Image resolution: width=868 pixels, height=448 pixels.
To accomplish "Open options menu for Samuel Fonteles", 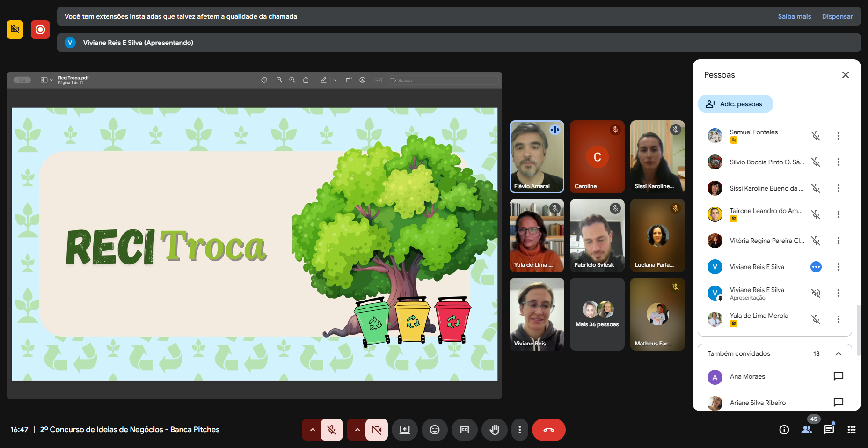I will point(838,136).
